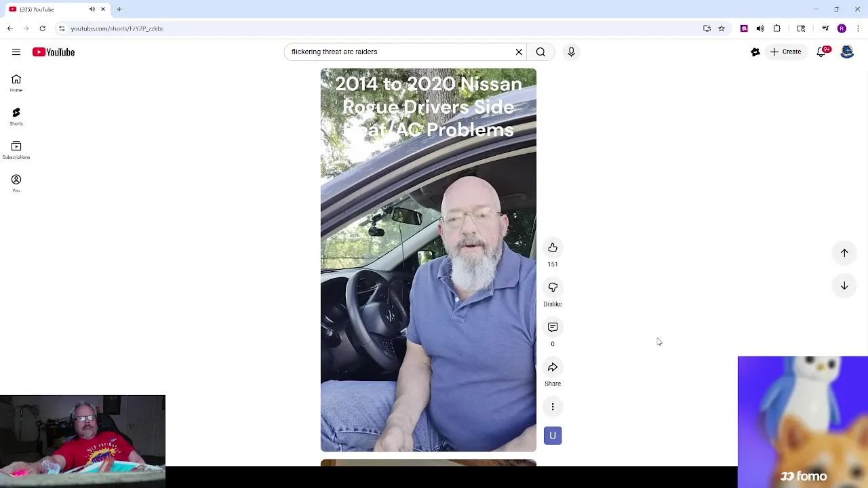Go to previous Short with up arrow

tap(844, 253)
